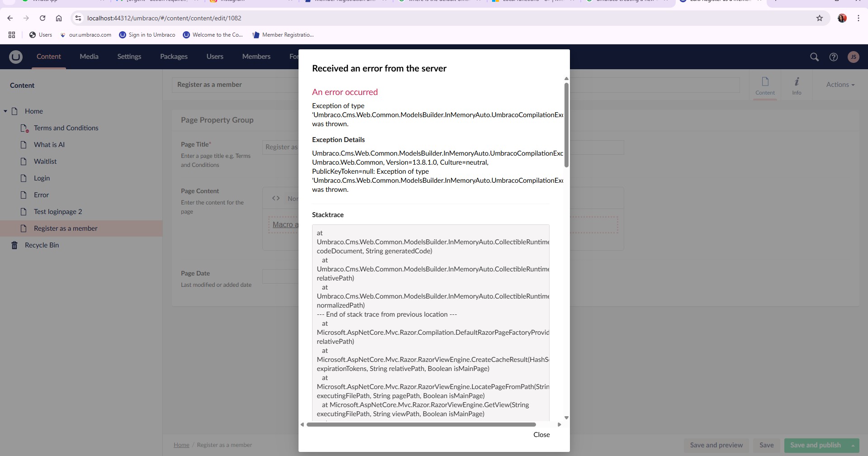
Task: Select Error in content tree
Action: (x=41, y=195)
